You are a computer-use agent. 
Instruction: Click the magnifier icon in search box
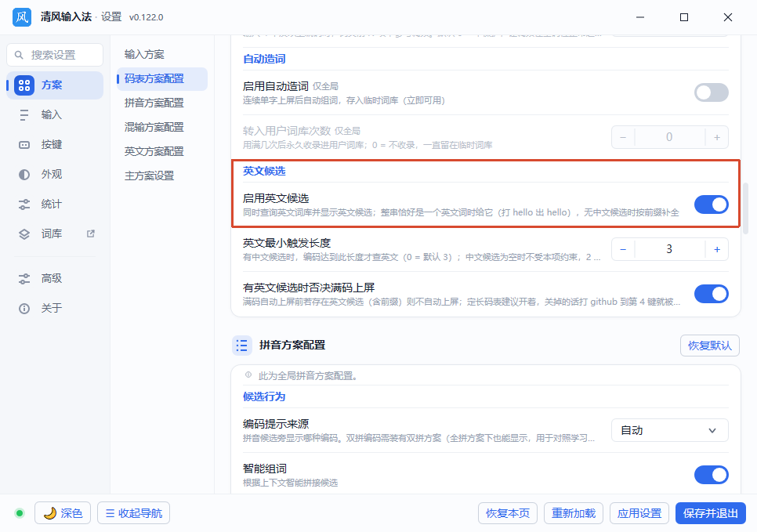point(19,55)
